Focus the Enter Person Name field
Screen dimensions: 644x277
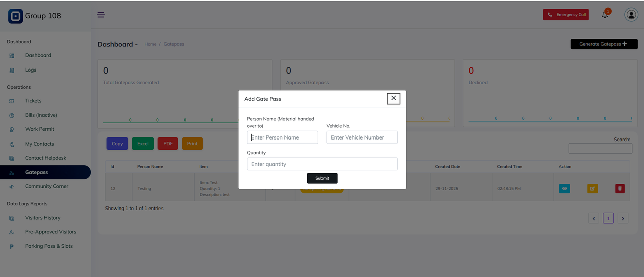282,137
